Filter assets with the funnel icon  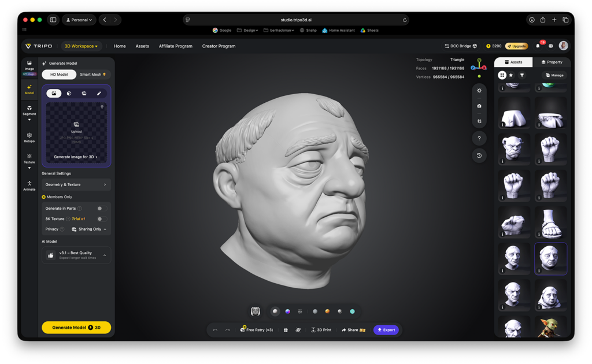point(522,75)
